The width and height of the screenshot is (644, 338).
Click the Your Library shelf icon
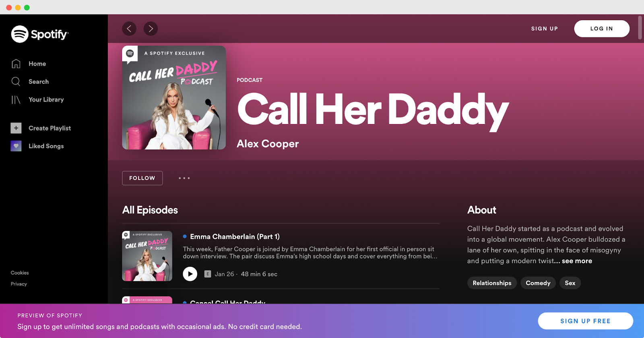pos(16,100)
